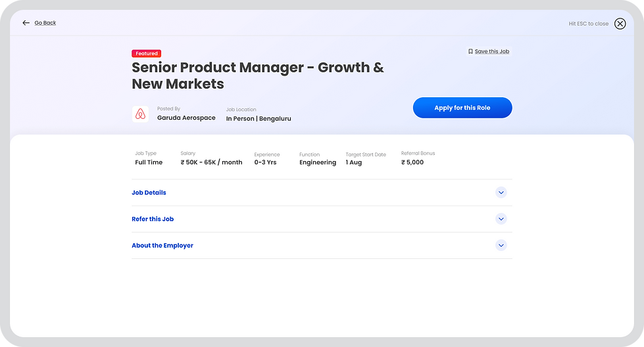Screen dimensions: 644x347
Task: Click the Garuda Aerospace company logo
Action: pyautogui.click(x=140, y=114)
